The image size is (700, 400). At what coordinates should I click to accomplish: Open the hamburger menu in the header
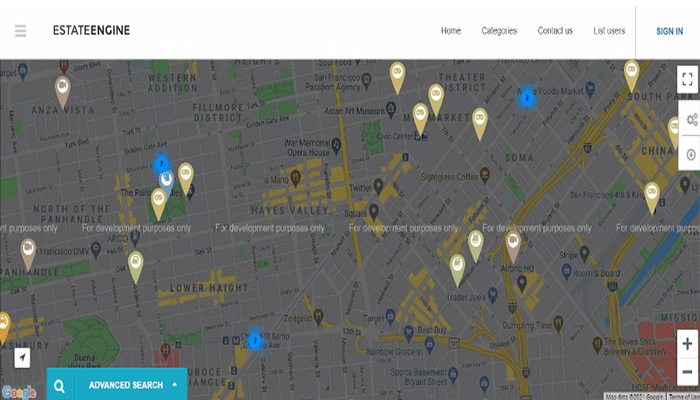click(21, 31)
